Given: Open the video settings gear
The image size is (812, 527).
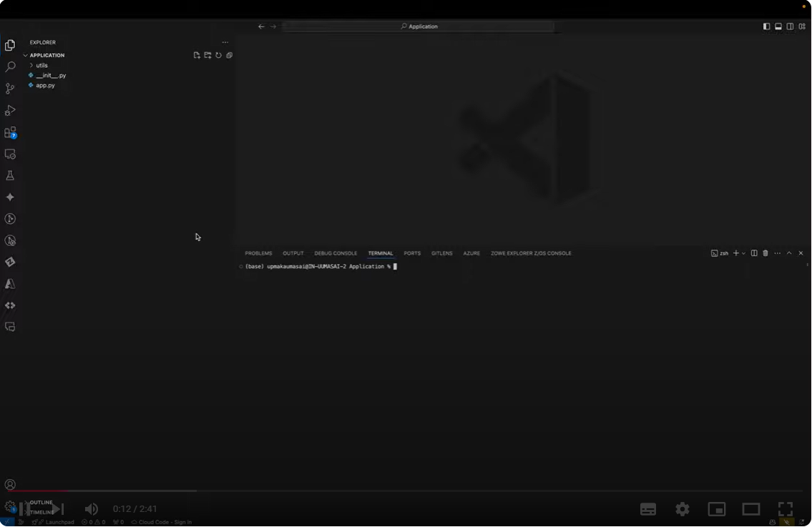Looking at the screenshot, I should 683,509.
